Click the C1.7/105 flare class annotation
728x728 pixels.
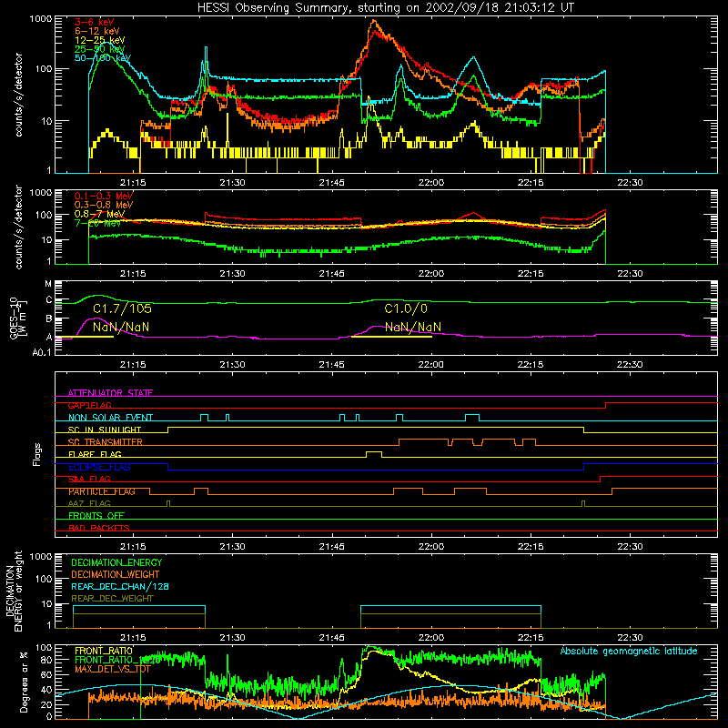[x=122, y=308]
